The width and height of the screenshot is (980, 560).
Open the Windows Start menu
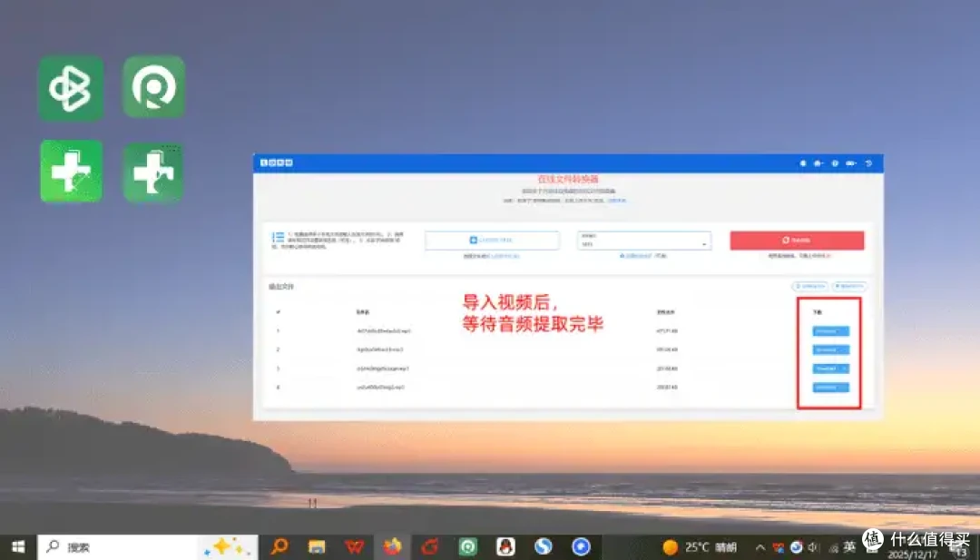18,547
